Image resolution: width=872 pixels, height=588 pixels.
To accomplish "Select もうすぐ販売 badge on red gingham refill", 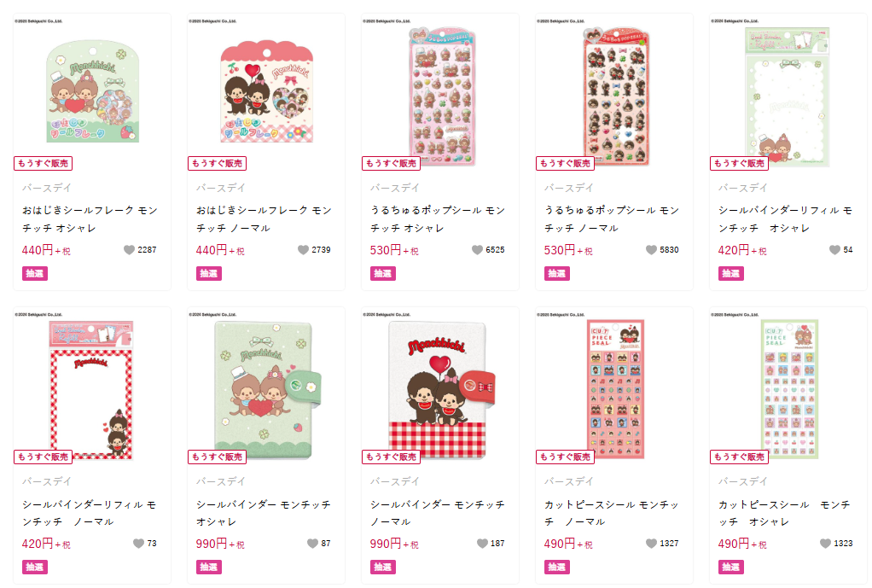I will [x=43, y=457].
